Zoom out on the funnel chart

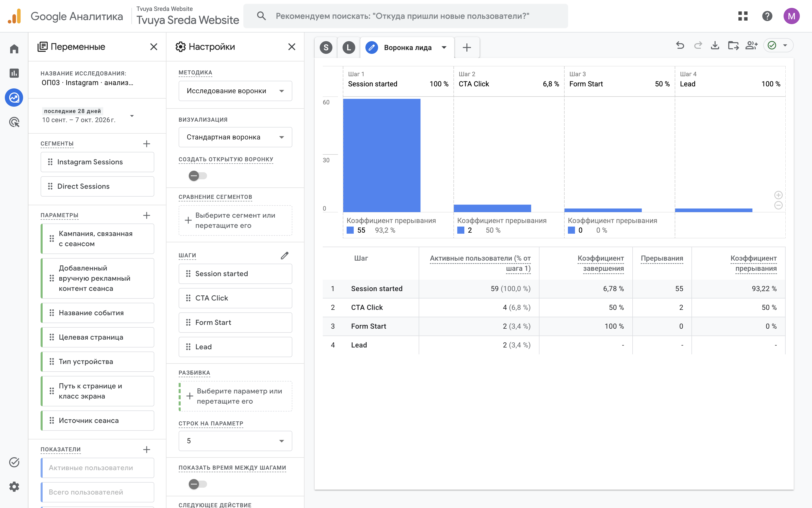point(779,205)
